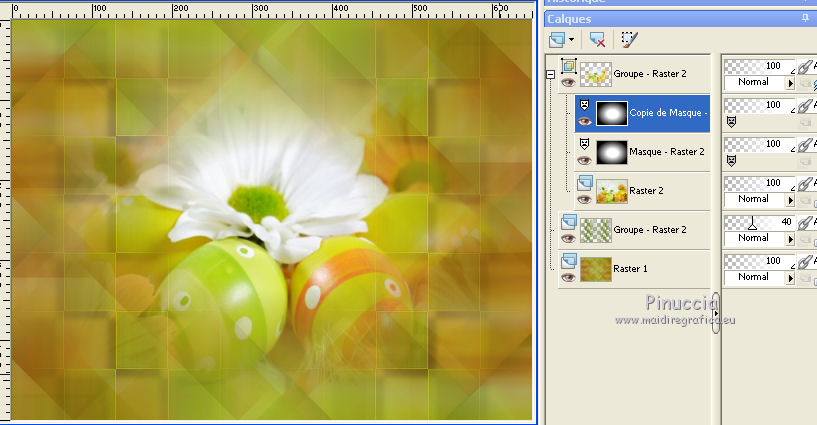Click the Delete Layer icon
The height and width of the screenshot is (425, 817).
[x=597, y=39]
